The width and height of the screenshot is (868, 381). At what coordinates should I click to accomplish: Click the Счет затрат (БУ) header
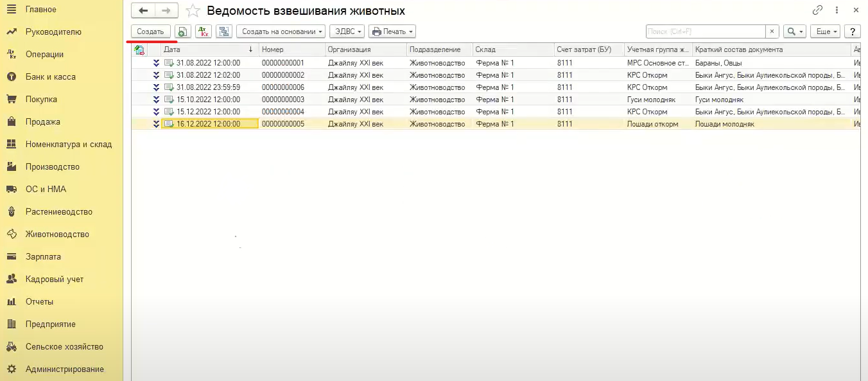tap(589, 49)
